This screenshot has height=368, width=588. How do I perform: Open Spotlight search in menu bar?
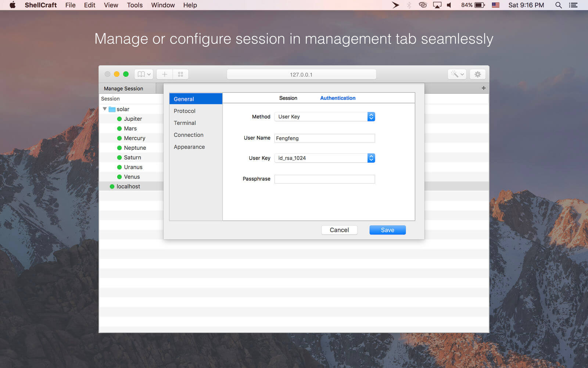(x=559, y=5)
